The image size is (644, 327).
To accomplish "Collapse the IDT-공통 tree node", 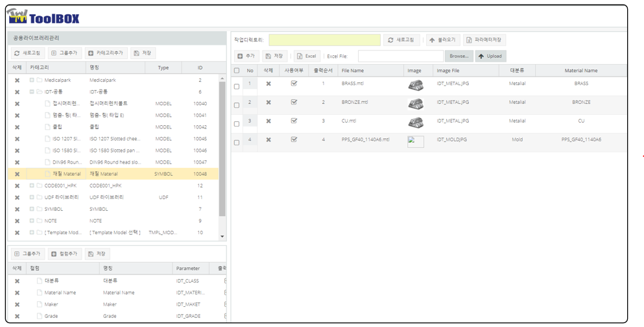I will pyautogui.click(x=32, y=92).
